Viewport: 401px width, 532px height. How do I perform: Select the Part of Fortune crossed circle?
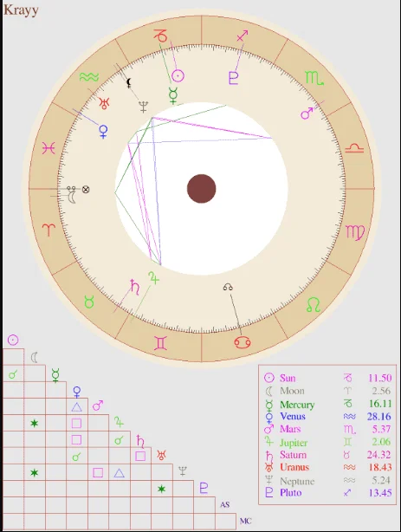pos(86,190)
